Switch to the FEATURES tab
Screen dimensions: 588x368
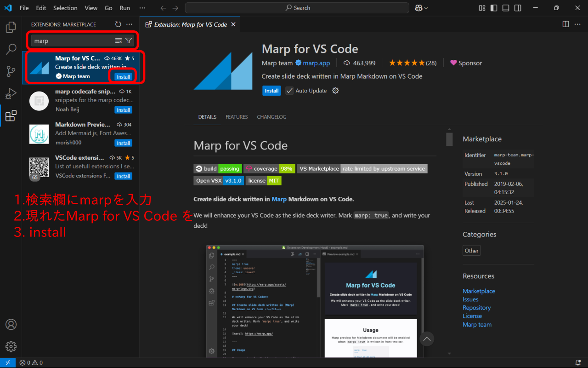[237, 117]
